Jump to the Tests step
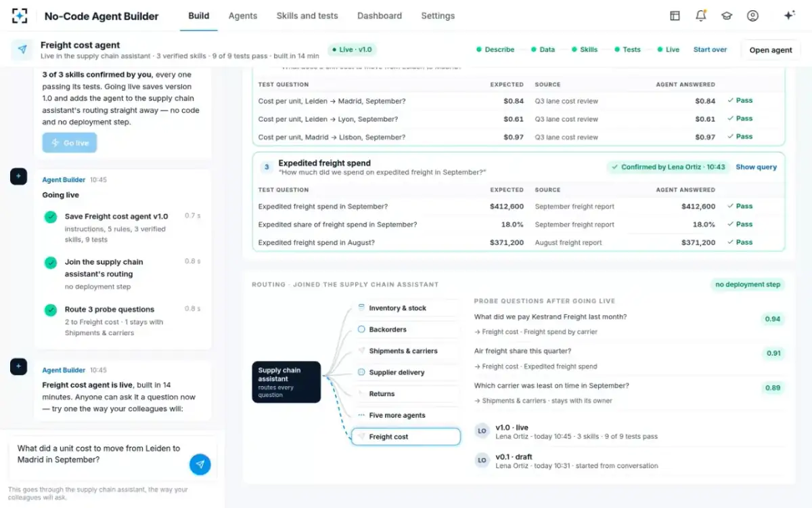The image size is (812, 508). click(x=627, y=49)
